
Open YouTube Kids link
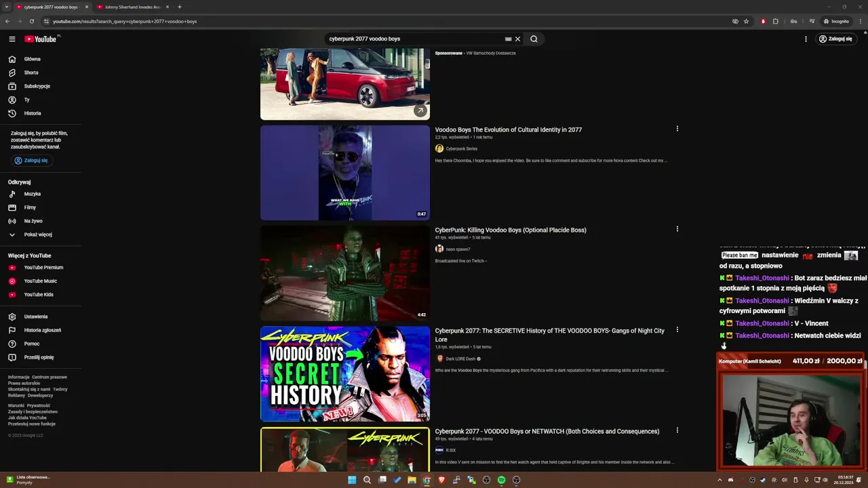41,295
